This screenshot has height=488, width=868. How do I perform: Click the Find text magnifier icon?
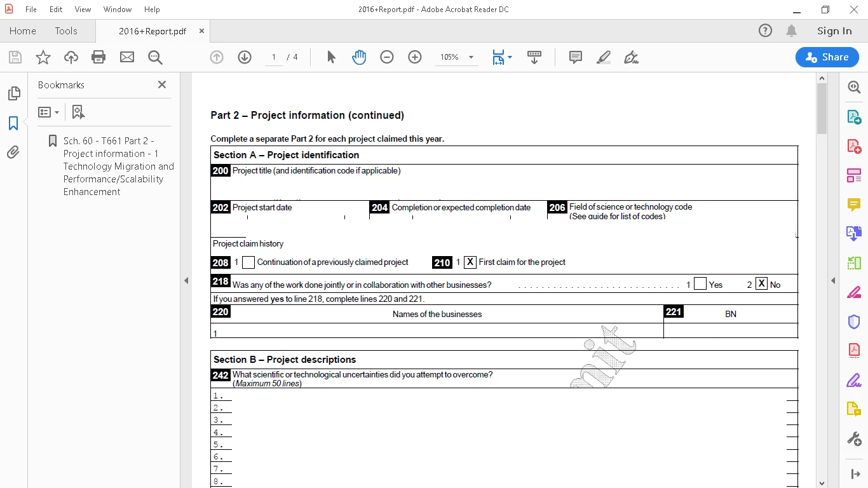coord(155,58)
